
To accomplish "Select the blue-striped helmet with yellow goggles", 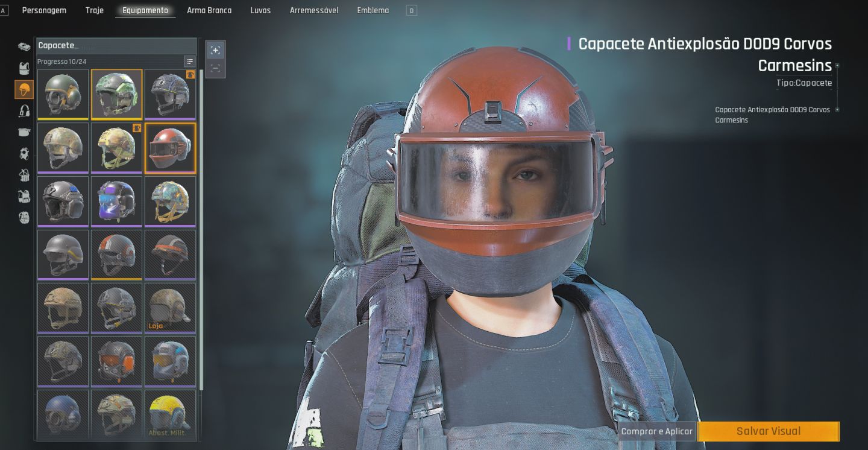I will click(170, 361).
